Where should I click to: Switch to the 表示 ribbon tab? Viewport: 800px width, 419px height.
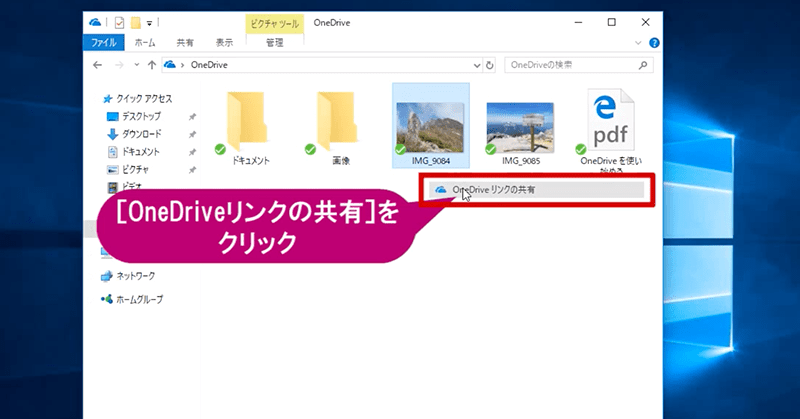click(224, 42)
